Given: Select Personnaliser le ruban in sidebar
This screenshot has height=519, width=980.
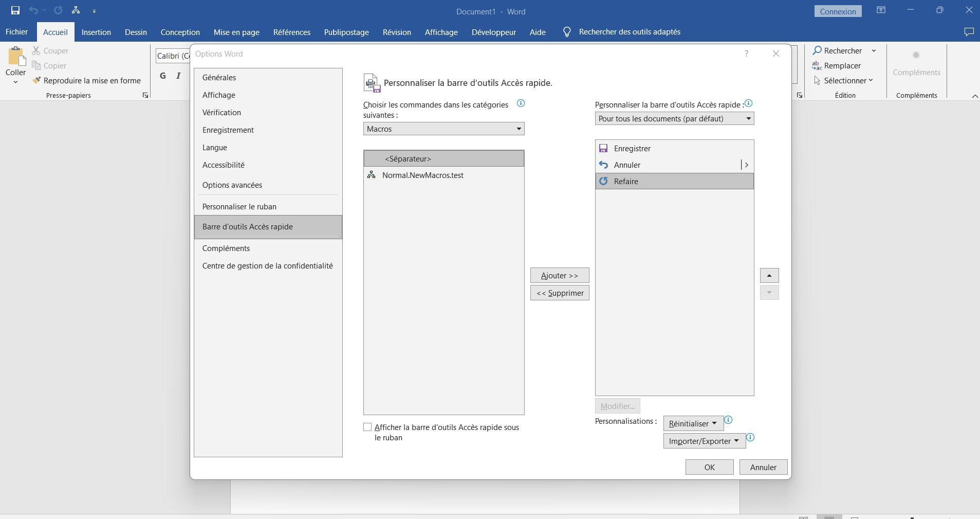Looking at the screenshot, I should tap(268, 207).
